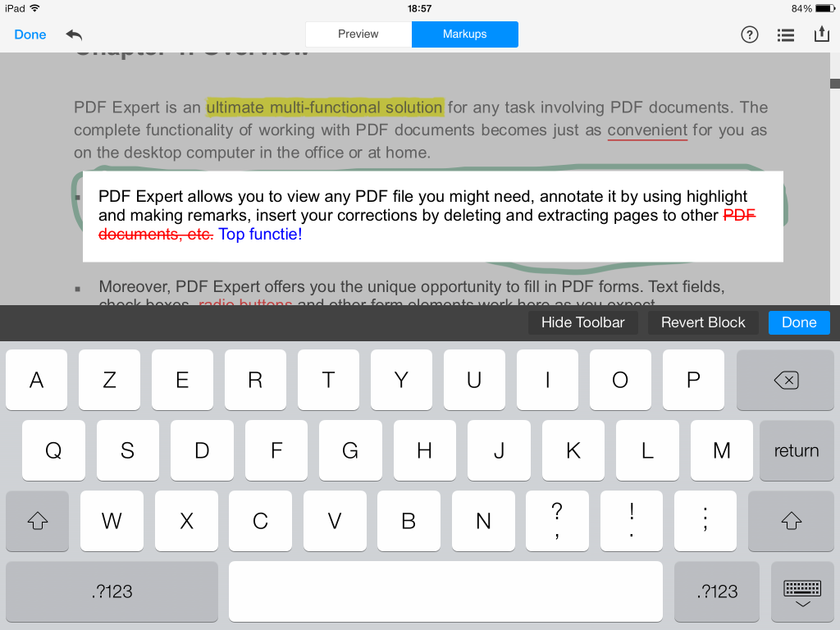Viewport: 840px width, 630px height.
Task: Tap the blue Top functie! text
Action: [259, 234]
